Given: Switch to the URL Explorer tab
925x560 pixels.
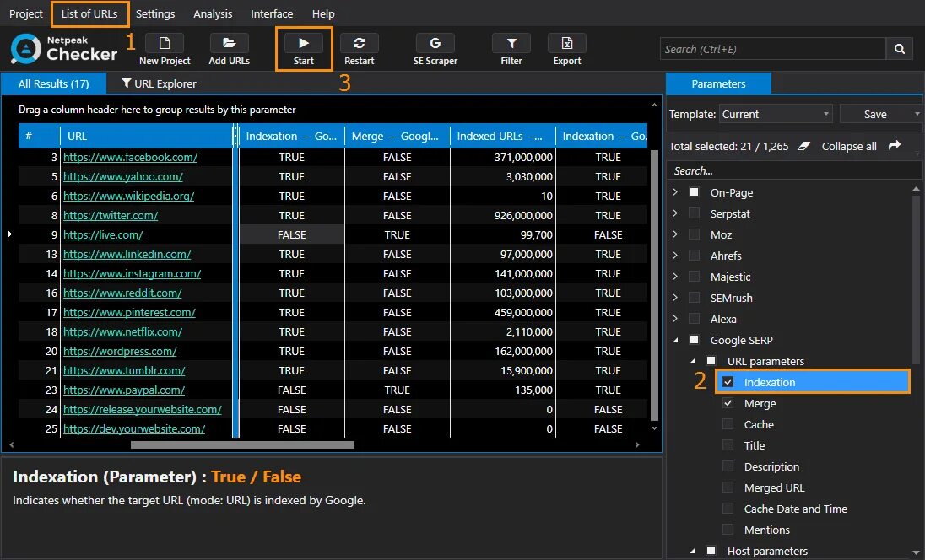Looking at the screenshot, I should (x=159, y=83).
